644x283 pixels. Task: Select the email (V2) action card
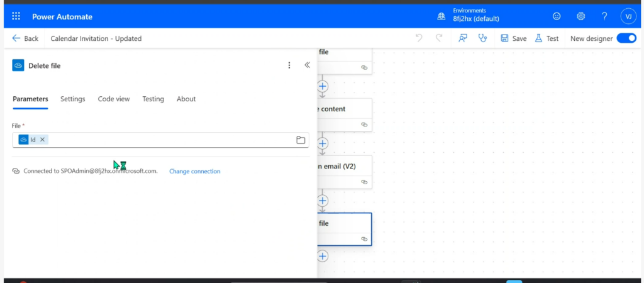[345, 172]
